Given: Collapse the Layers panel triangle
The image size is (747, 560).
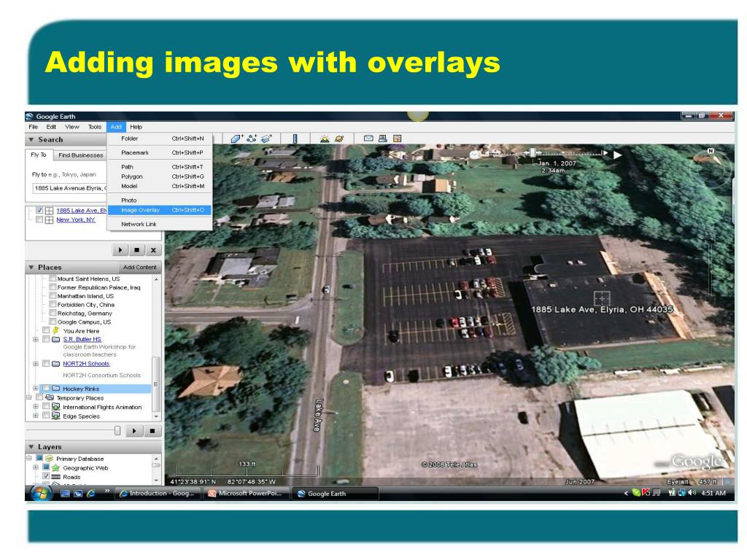Looking at the screenshot, I should click(31, 447).
